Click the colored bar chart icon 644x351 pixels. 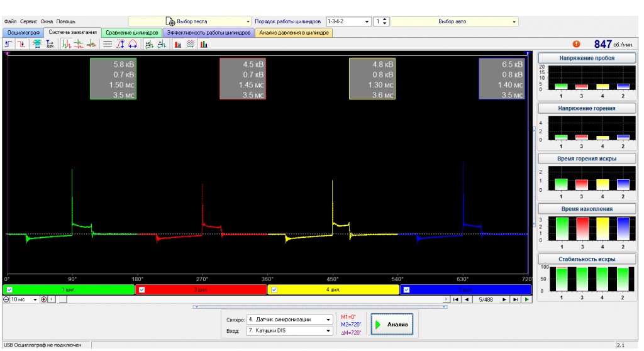click(x=204, y=44)
